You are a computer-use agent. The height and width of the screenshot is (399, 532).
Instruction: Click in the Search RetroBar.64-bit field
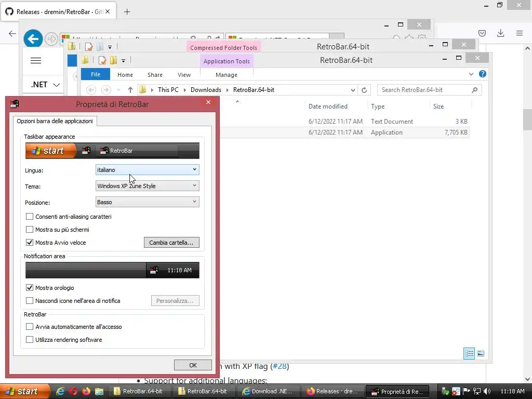[x=429, y=90]
